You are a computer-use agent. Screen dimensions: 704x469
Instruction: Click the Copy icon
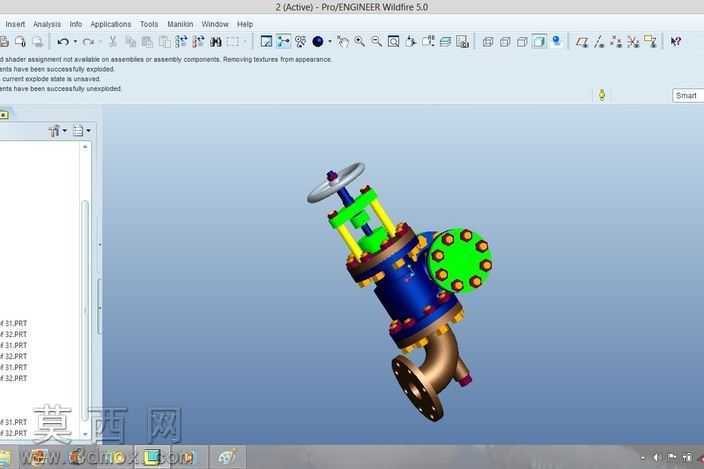pyautogui.click(x=130, y=42)
